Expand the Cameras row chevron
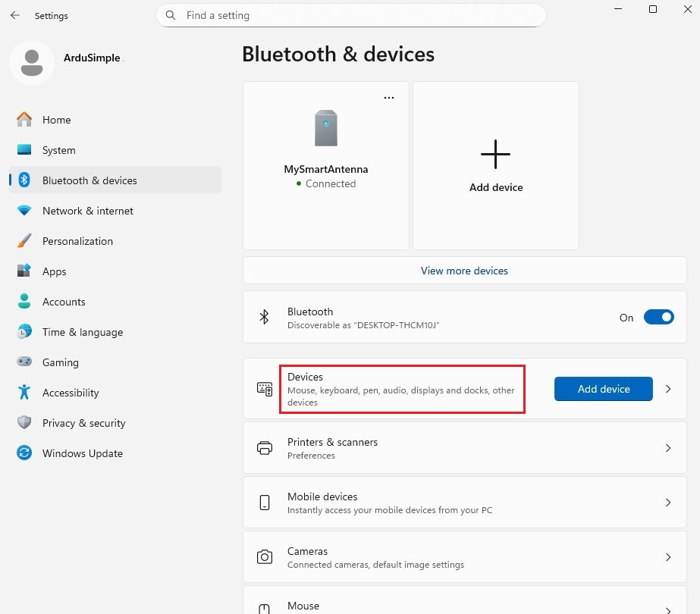This screenshot has height=614, width=700. point(668,557)
